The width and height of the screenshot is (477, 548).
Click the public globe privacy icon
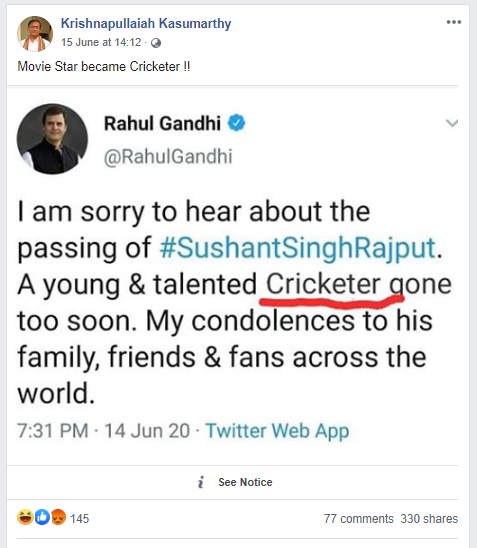[x=156, y=43]
